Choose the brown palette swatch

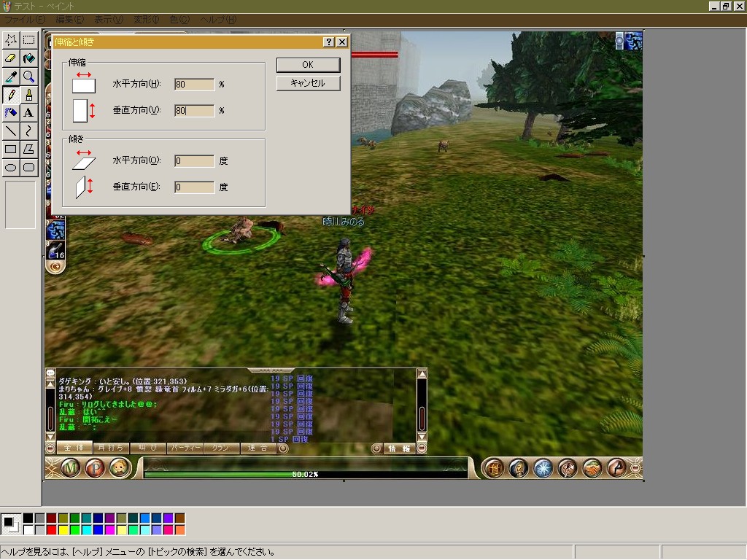click(180, 518)
